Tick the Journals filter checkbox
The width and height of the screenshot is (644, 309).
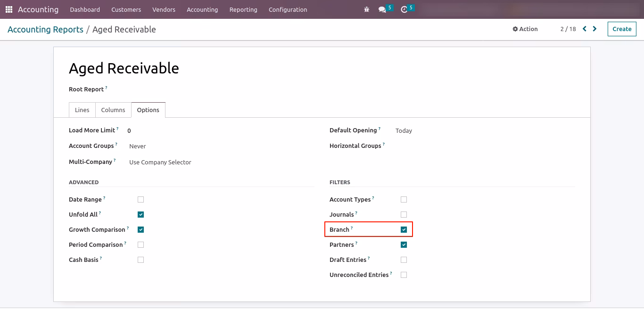404,214
